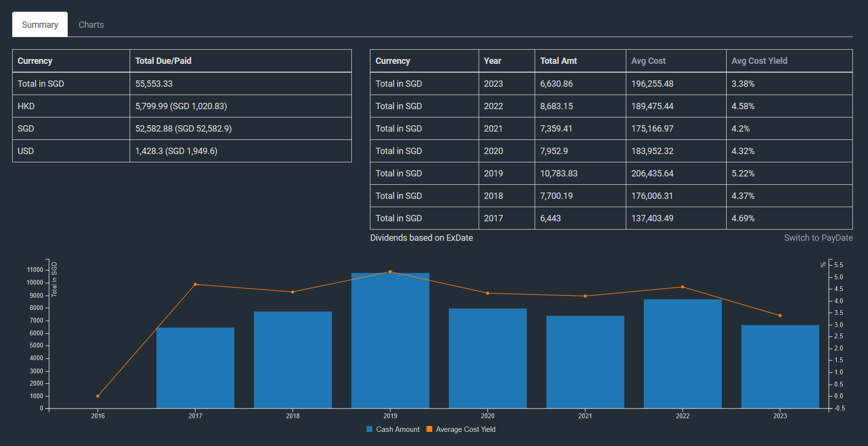Click the 2019 cash amount bar
The height and width of the screenshot is (446, 868).
point(390,341)
